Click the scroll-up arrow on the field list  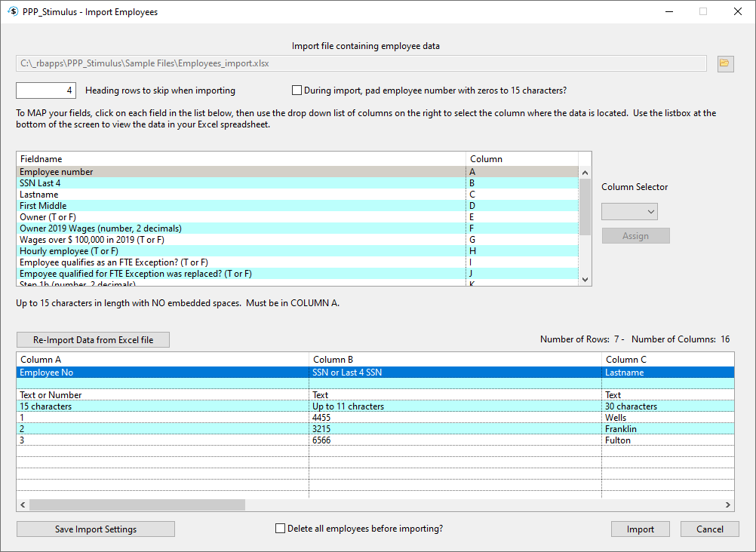point(585,171)
